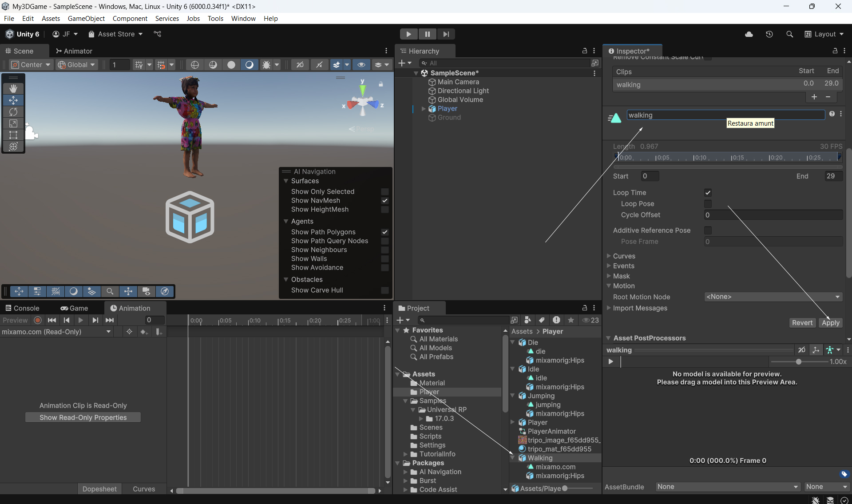Open Unity Cloud icon in top bar
The height and width of the screenshot is (504, 852).
[749, 34]
